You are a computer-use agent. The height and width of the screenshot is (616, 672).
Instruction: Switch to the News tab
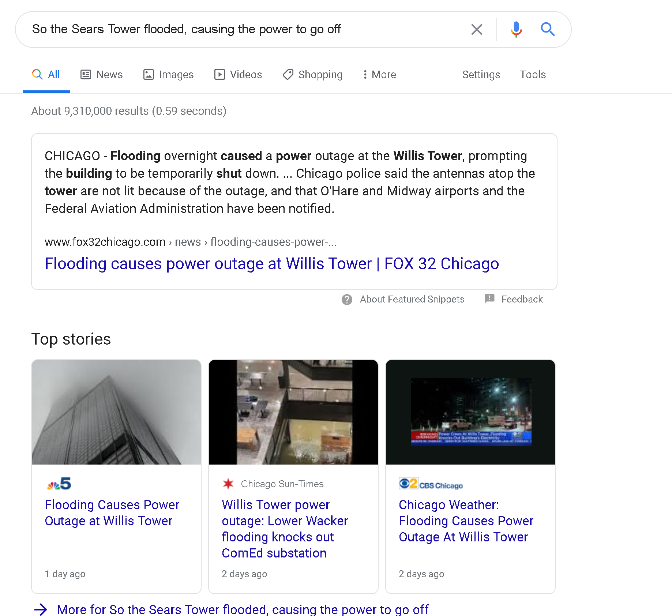(102, 75)
